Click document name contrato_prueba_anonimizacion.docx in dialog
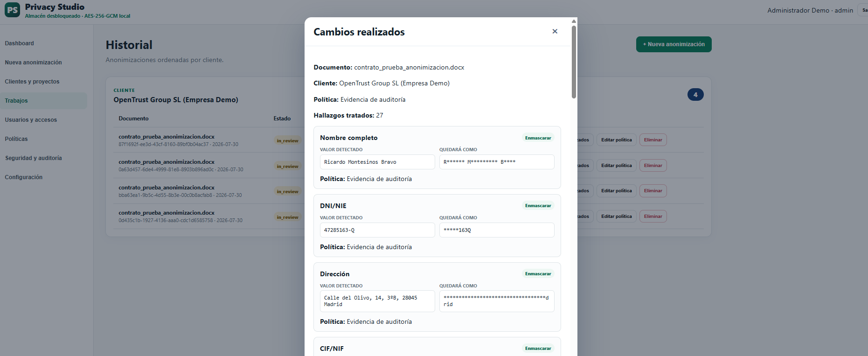 (x=409, y=67)
